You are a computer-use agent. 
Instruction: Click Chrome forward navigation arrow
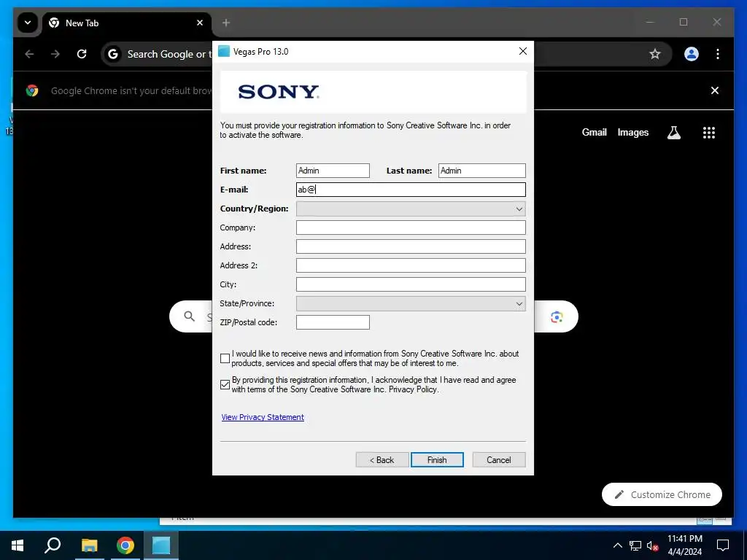click(55, 54)
